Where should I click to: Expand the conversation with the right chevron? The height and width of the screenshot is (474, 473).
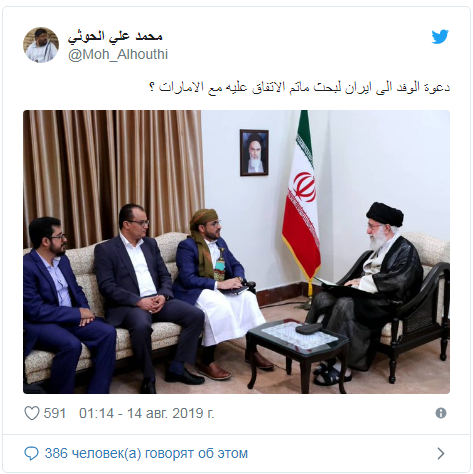(x=441, y=453)
